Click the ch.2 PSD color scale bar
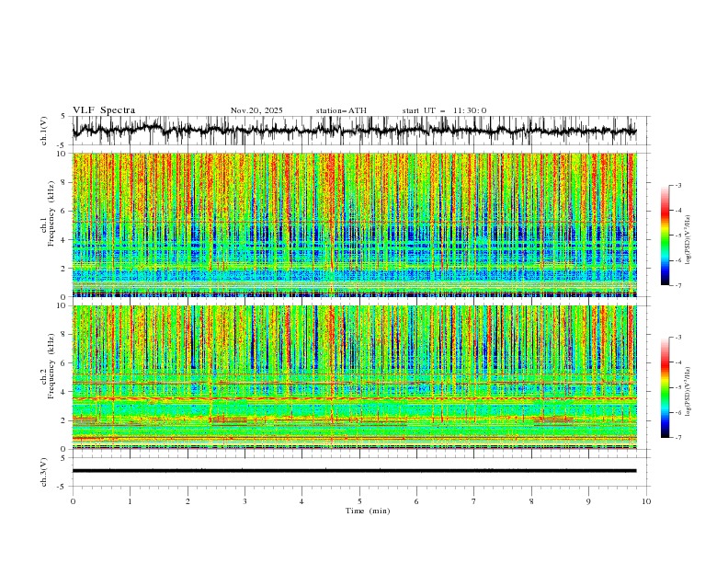The width and height of the screenshot is (728, 563). pyautogui.click(x=665, y=387)
